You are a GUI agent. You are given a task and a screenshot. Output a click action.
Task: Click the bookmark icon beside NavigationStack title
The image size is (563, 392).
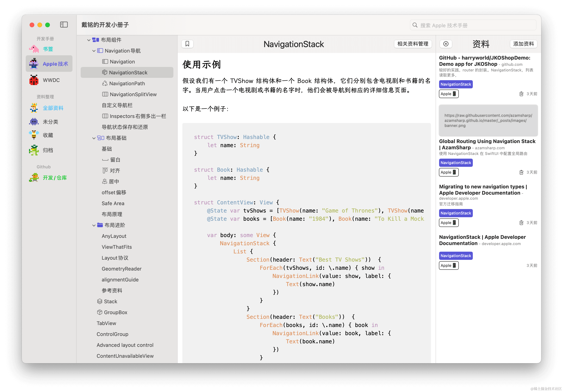[x=187, y=44]
